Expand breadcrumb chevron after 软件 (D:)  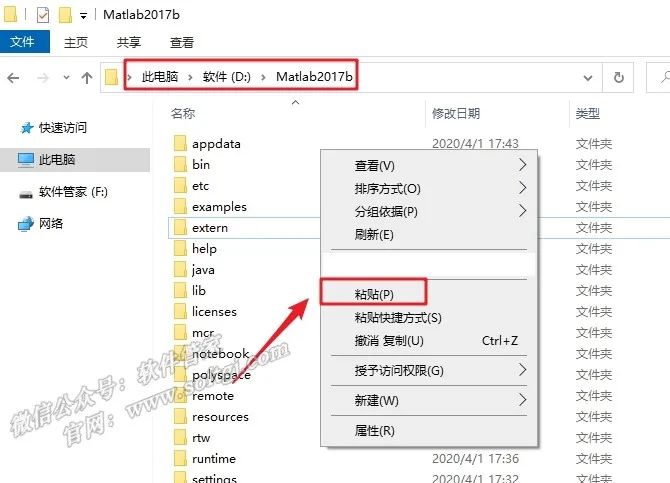tap(263, 77)
